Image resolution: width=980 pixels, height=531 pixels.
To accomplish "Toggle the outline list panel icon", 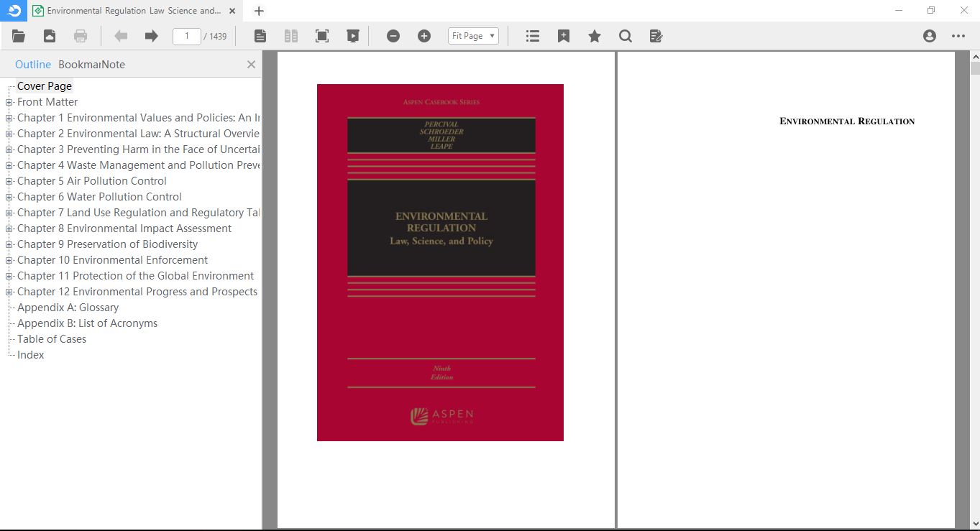I will (533, 36).
